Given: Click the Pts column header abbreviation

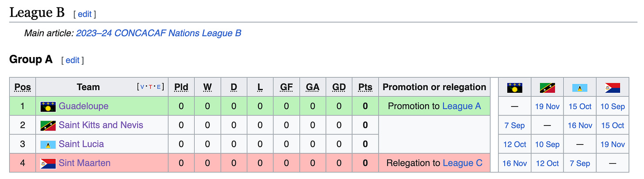Looking at the screenshot, I should (365, 87).
